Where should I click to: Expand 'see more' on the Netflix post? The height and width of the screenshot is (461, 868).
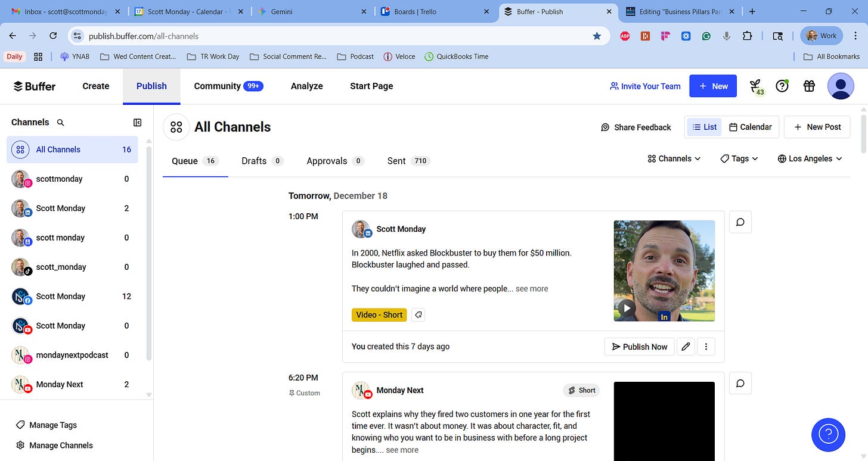point(532,289)
